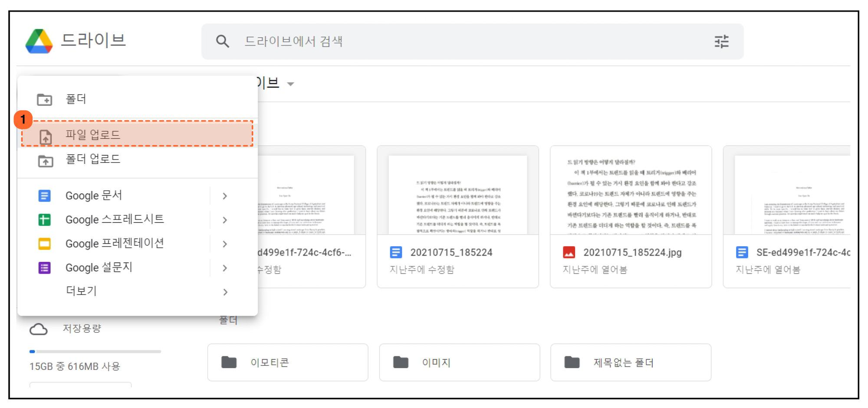
Task: Click the Google Drive logo icon
Action: [39, 41]
